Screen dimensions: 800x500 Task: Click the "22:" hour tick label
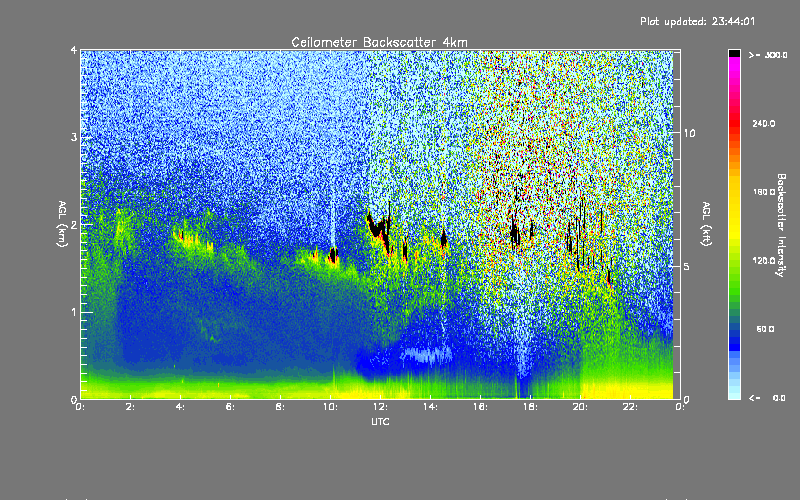coord(631,407)
